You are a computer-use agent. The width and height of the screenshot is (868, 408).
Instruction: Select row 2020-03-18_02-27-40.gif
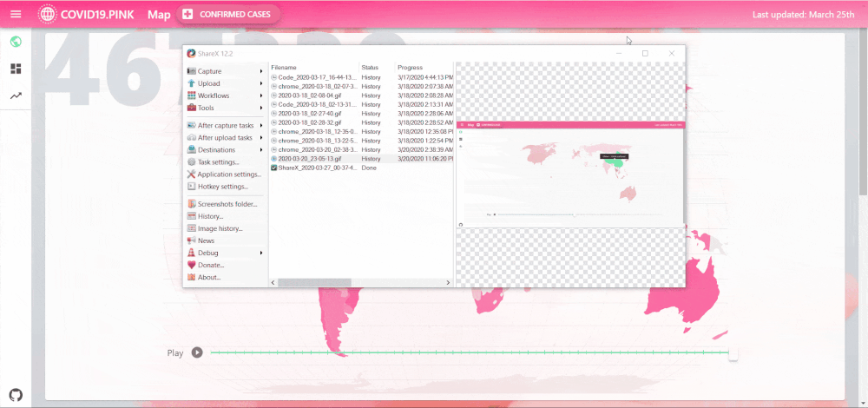361,113
